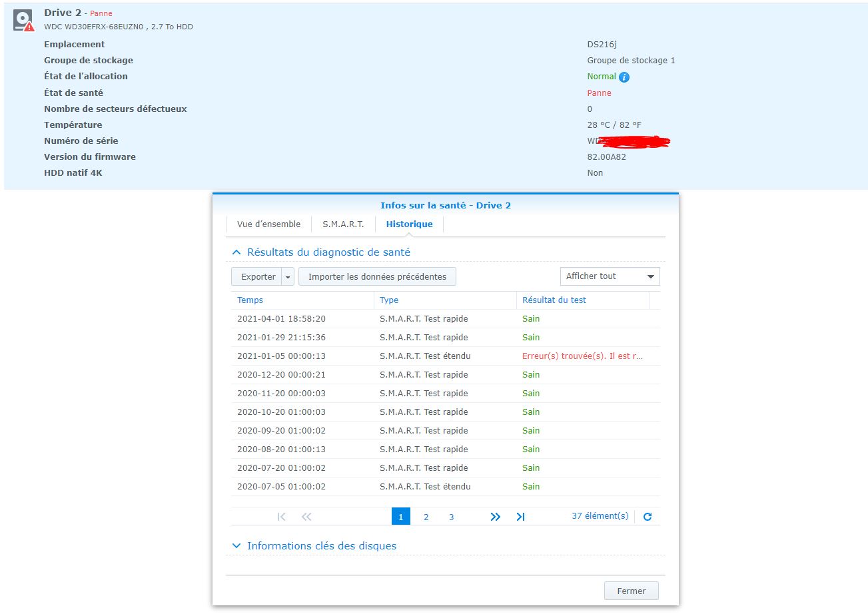
Task: Click the Exporter button
Action: coord(258,277)
